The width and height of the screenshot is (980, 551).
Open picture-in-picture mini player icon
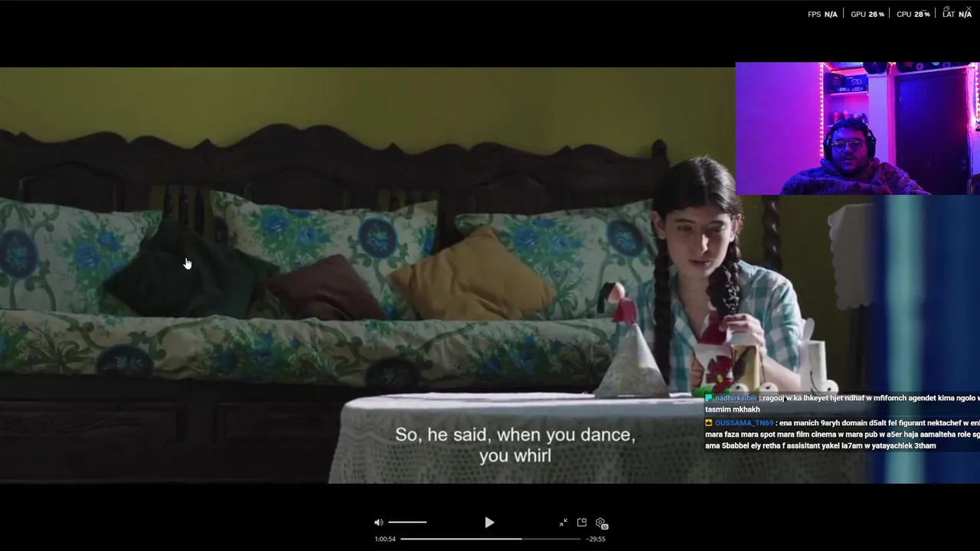tap(582, 523)
